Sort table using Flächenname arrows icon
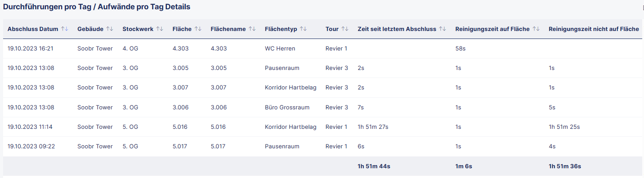The height and width of the screenshot is (178, 644). 252,29
